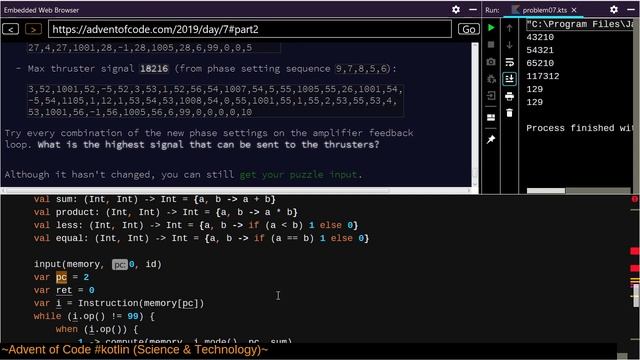Click the 43210 output line
Viewport: 640px width, 360px height.
tap(540, 37)
